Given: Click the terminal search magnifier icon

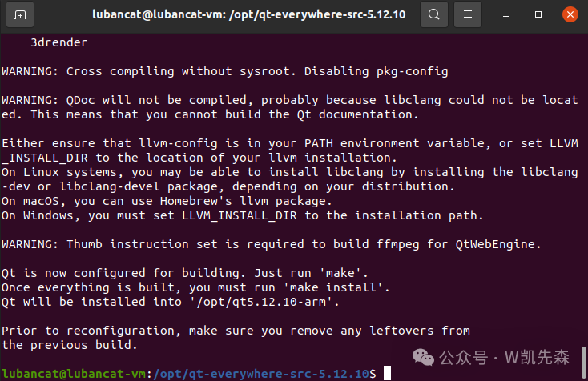Looking at the screenshot, I should pos(433,14).
